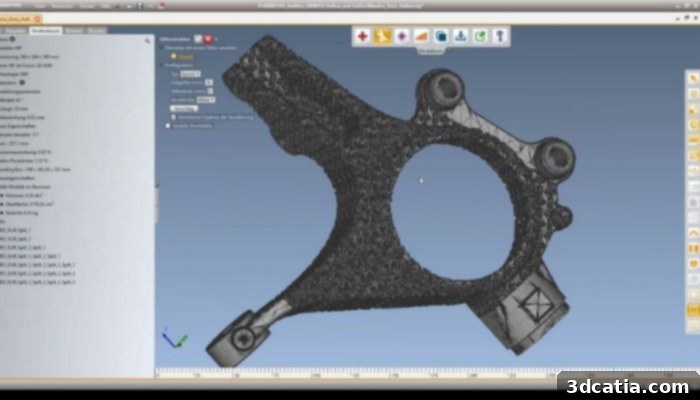Select the highlighted yellow lattice tool icon

[x=382, y=36]
